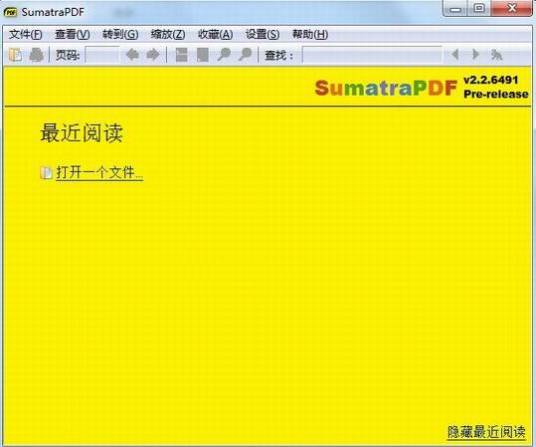The image size is (536, 447).
Task: Select the continuous page layout icon
Action: [x=182, y=55]
